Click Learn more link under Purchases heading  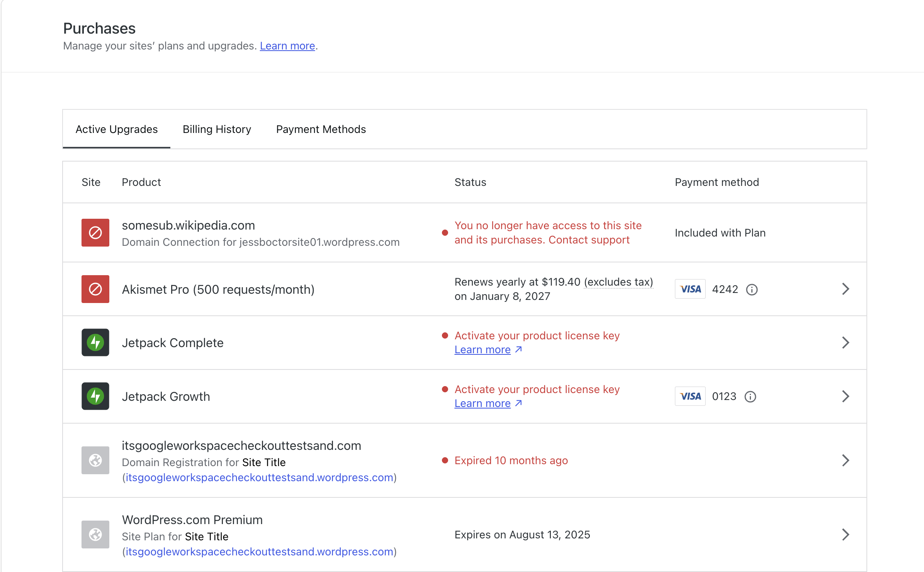[287, 46]
